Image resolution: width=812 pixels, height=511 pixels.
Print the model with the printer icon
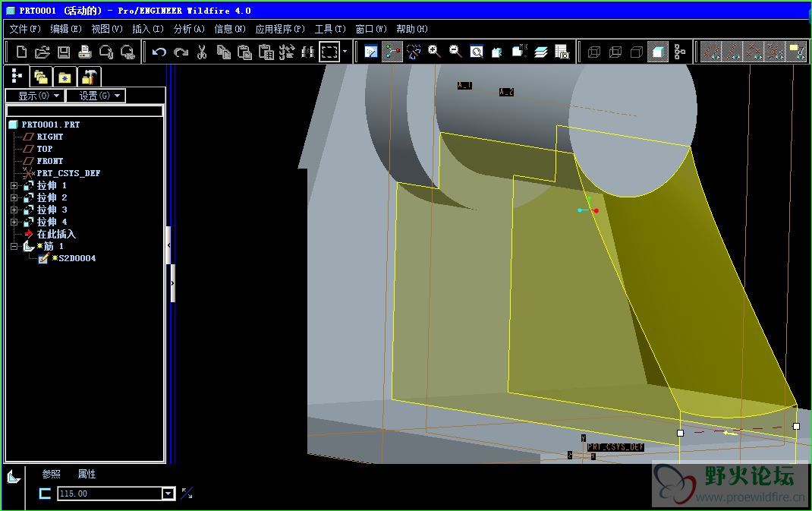pos(85,52)
